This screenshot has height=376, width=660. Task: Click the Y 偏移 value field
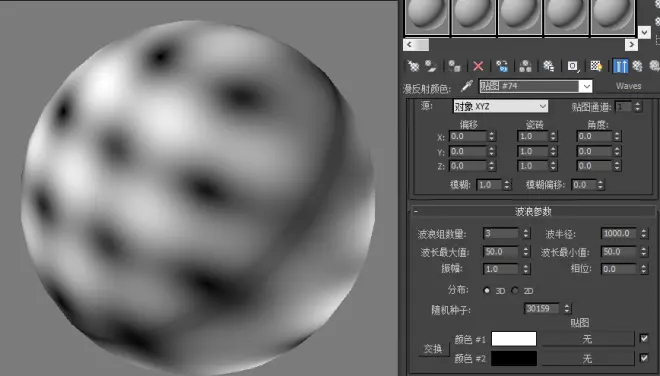(x=468, y=151)
